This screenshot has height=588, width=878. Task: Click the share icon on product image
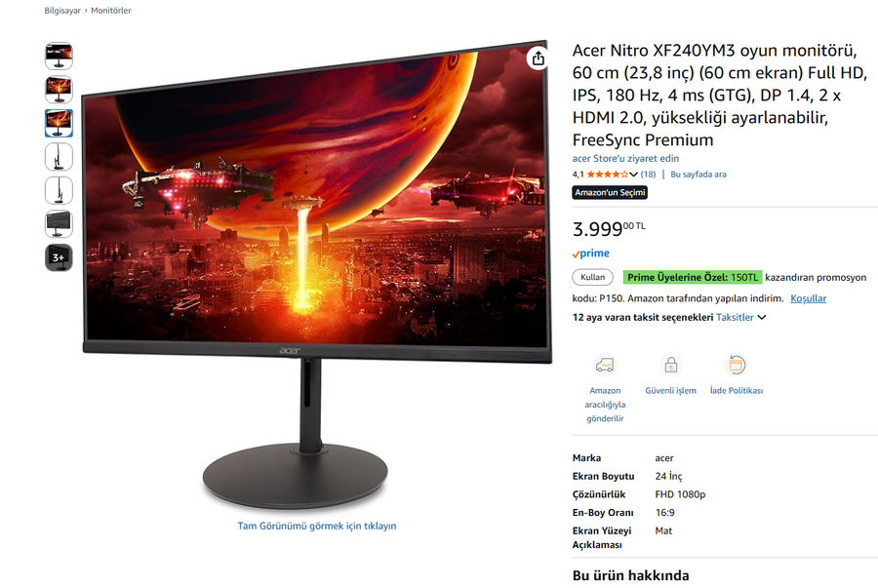(x=539, y=59)
